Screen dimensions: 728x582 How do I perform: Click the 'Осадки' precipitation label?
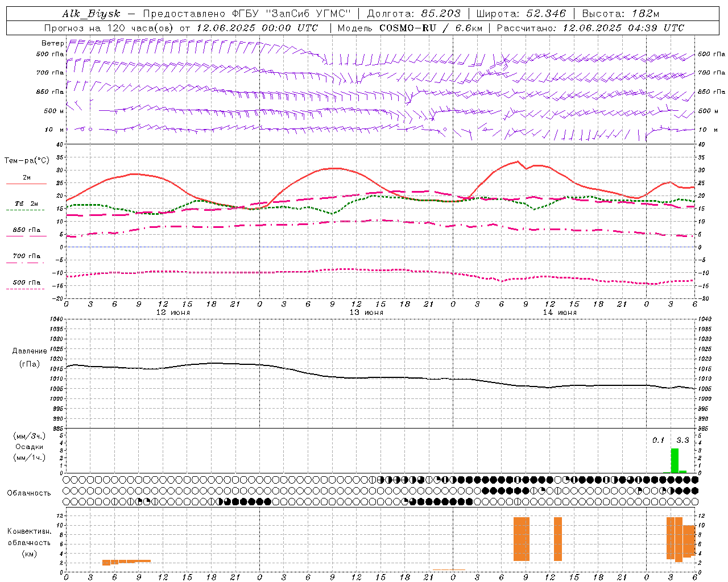click(30, 447)
